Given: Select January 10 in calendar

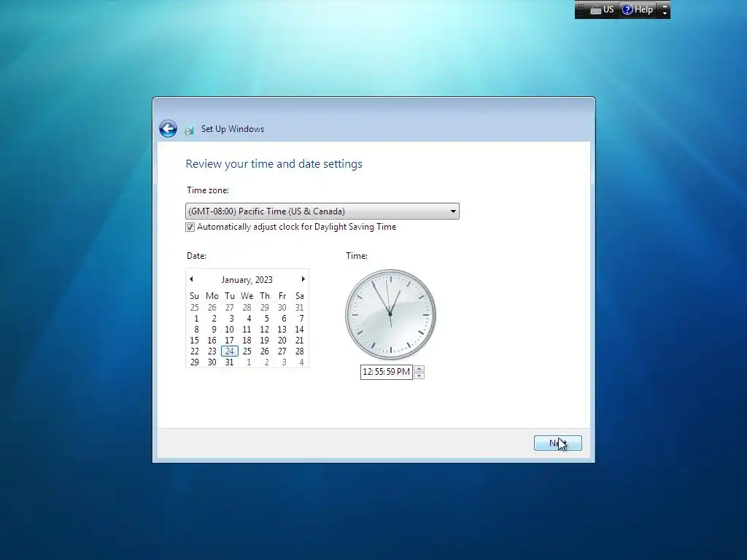Looking at the screenshot, I should (230, 329).
